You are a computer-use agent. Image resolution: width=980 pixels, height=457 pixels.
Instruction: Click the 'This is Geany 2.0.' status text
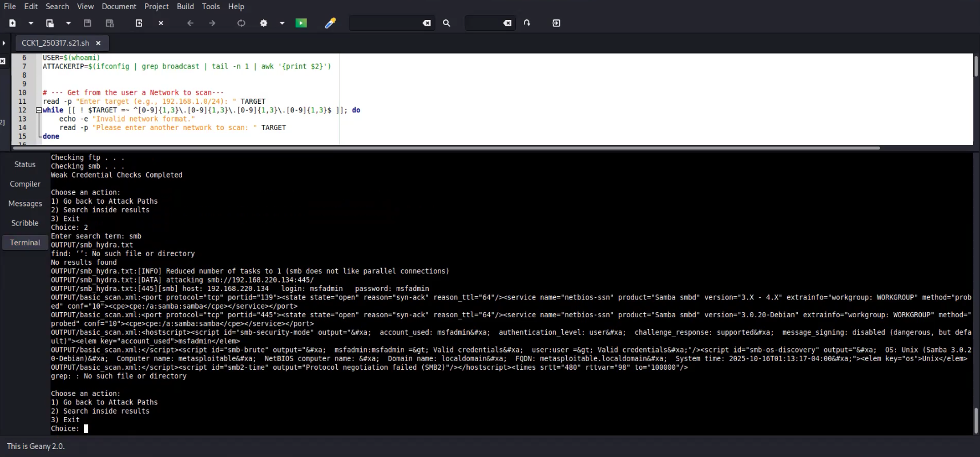pyautogui.click(x=35, y=446)
